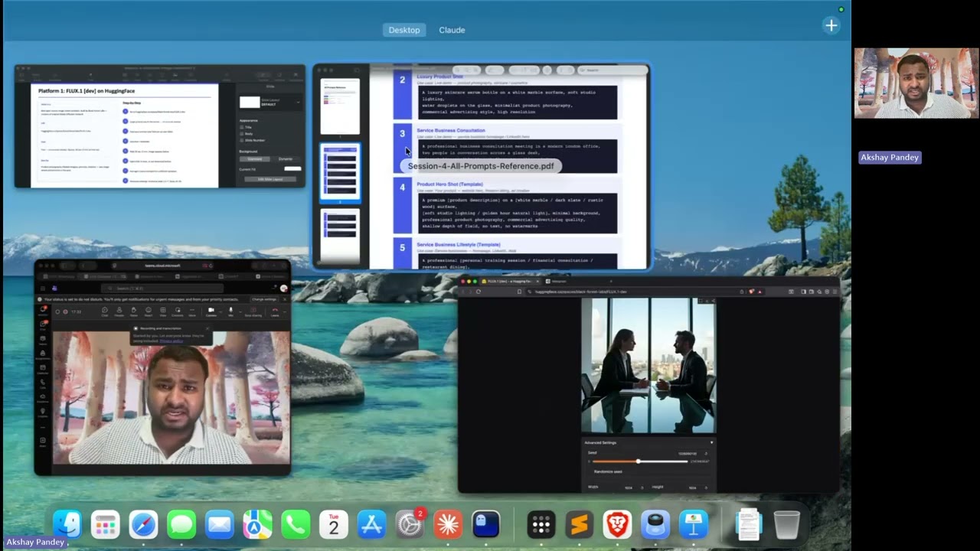Open Keynote from the Dock
Viewport: 980px width, 551px height.
[694, 524]
